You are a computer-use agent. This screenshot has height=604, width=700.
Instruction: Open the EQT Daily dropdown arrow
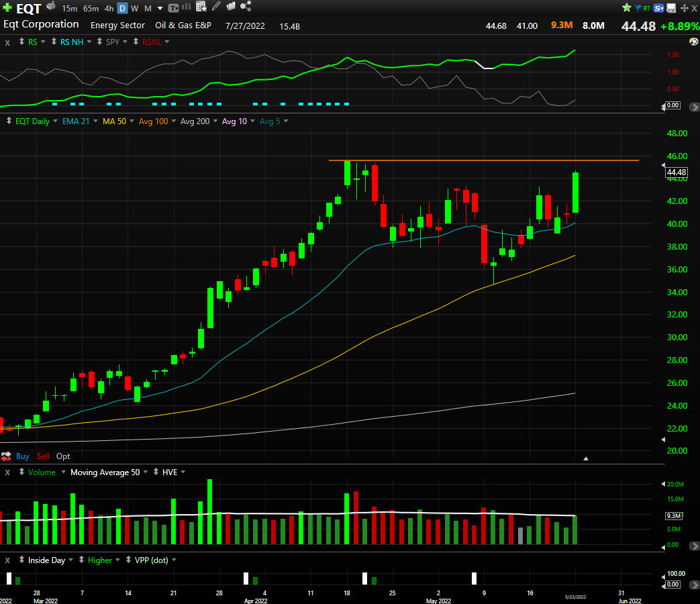pos(55,121)
